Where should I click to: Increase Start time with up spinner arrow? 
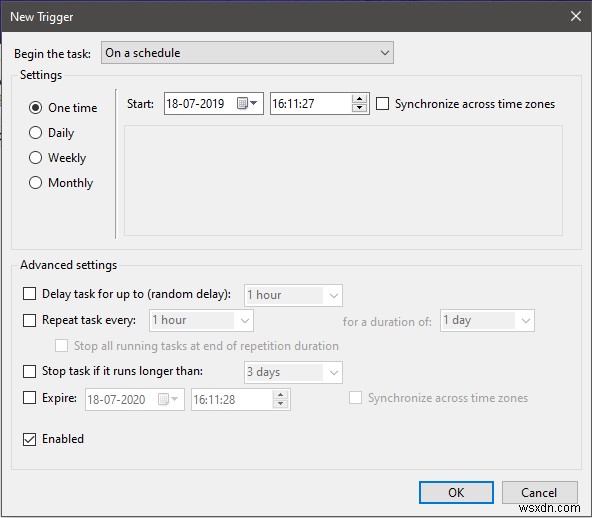coord(359,99)
